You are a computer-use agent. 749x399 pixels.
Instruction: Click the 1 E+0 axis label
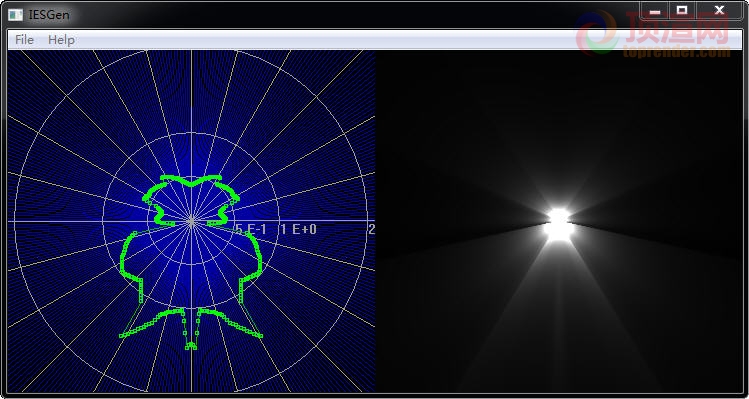299,229
